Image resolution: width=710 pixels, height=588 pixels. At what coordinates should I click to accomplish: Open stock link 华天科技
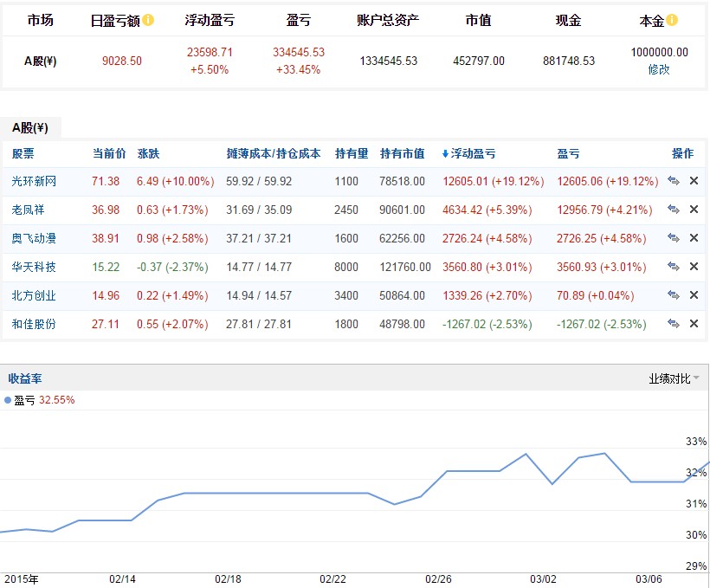(x=34, y=267)
